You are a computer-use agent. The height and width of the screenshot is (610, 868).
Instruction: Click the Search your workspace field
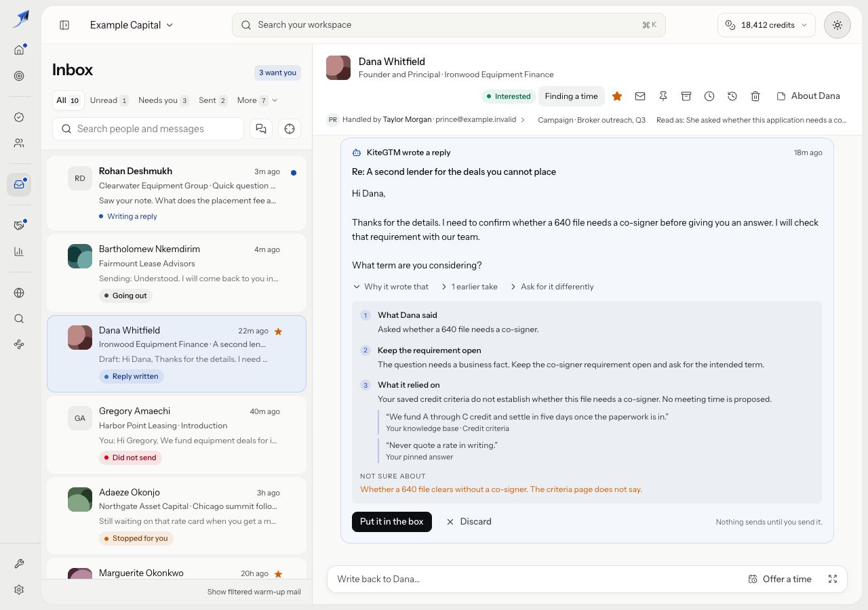click(x=448, y=25)
